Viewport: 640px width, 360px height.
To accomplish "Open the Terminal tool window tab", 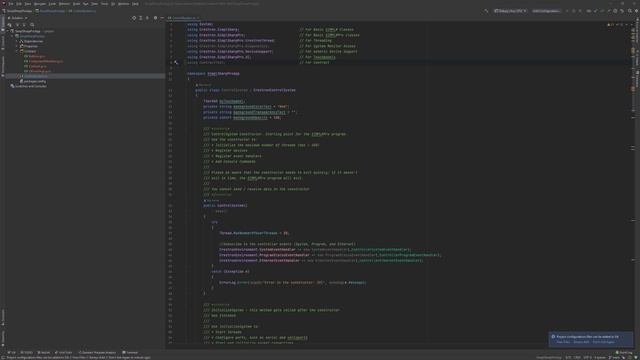I will 131,353.
